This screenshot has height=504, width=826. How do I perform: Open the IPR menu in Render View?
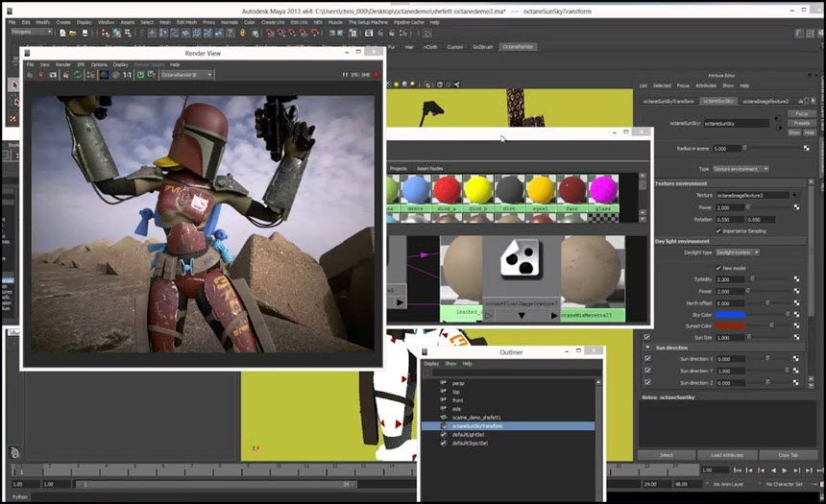(81, 64)
